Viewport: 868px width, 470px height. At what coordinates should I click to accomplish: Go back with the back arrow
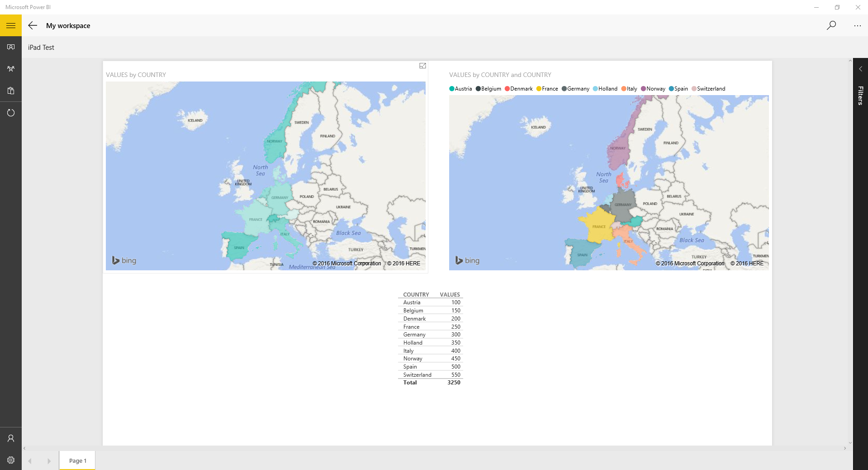tap(33, 25)
